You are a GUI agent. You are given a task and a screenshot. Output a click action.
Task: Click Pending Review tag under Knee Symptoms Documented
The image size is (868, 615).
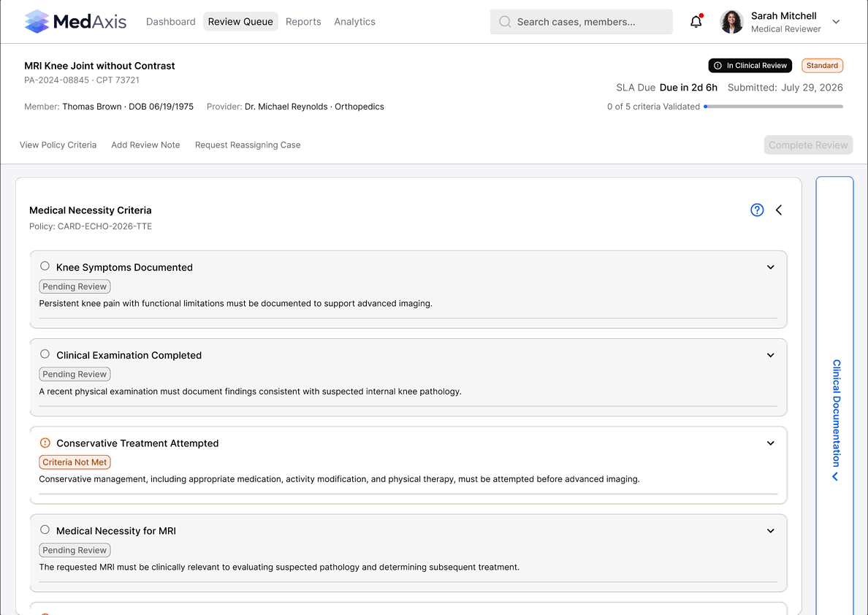[75, 286]
